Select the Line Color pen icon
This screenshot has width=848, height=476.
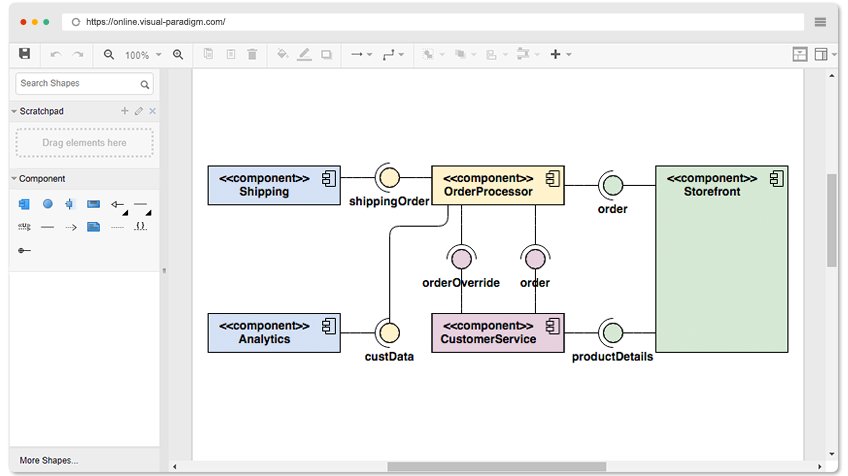pos(304,54)
